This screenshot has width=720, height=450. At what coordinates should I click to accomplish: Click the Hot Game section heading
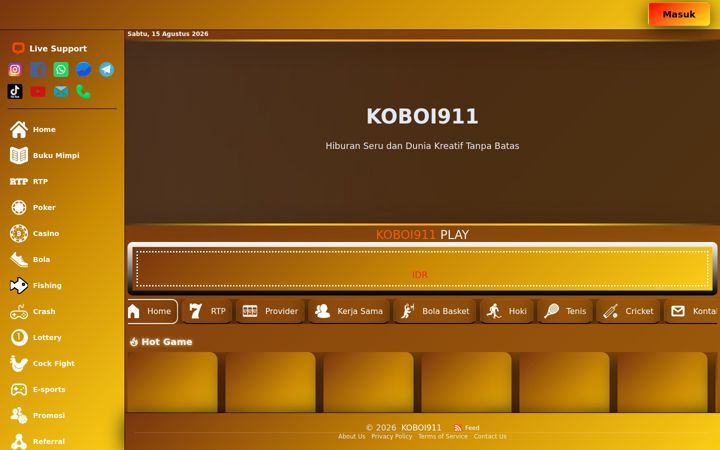(x=161, y=342)
